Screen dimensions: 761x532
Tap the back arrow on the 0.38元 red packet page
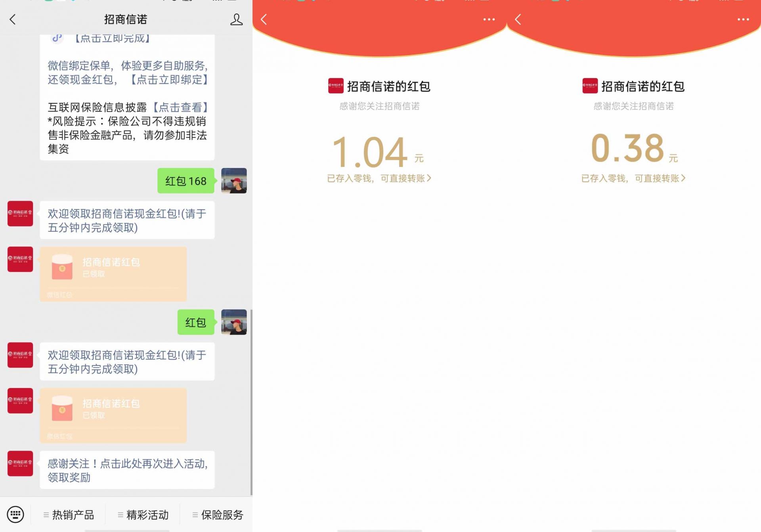click(x=517, y=19)
